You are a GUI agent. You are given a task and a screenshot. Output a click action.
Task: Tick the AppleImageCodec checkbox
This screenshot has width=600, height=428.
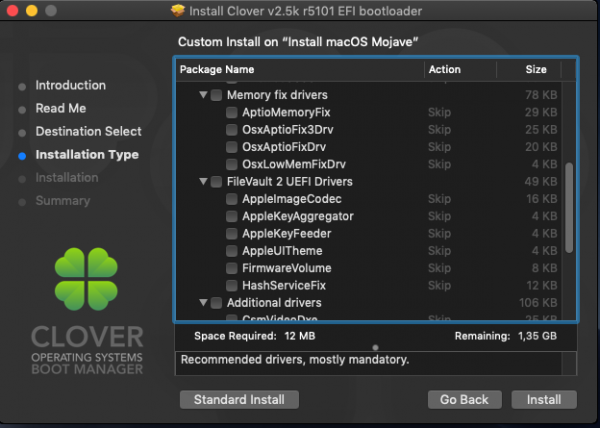click(232, 199)
